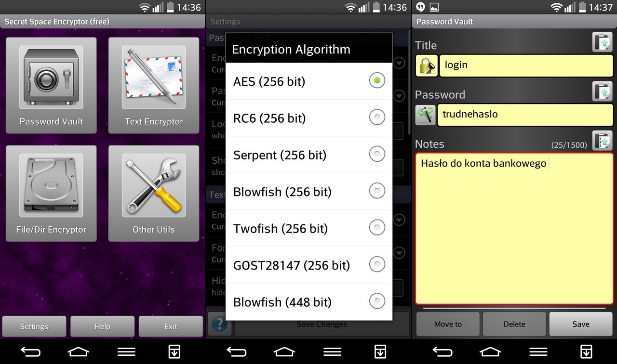Delete the password entry
Viewport: 617px width, 364px height.
coord(514,324)
